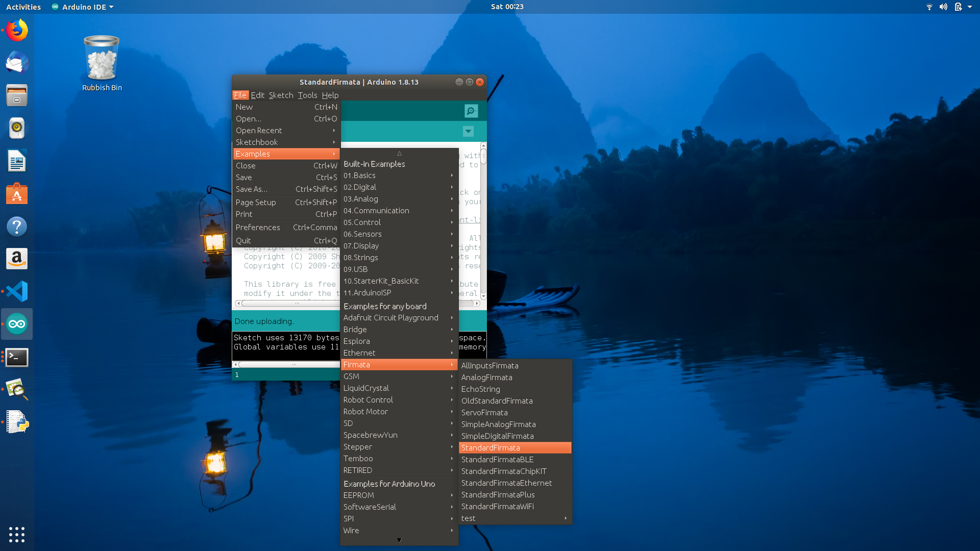This screenshot has width=980, height=551.
Task: Open the StandardFirmataWiFi example
Action: point(515,506)
